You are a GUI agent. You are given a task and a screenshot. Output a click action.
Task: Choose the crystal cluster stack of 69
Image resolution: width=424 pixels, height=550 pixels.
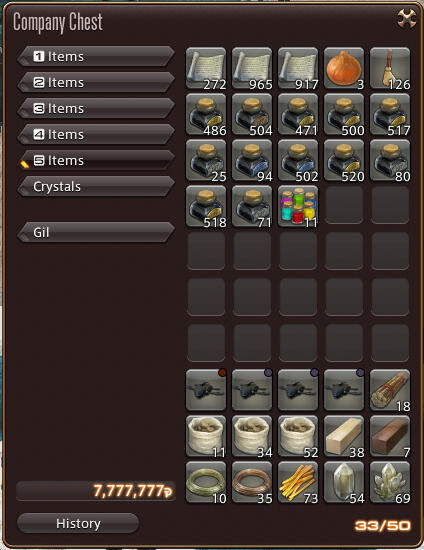point(390,482)
